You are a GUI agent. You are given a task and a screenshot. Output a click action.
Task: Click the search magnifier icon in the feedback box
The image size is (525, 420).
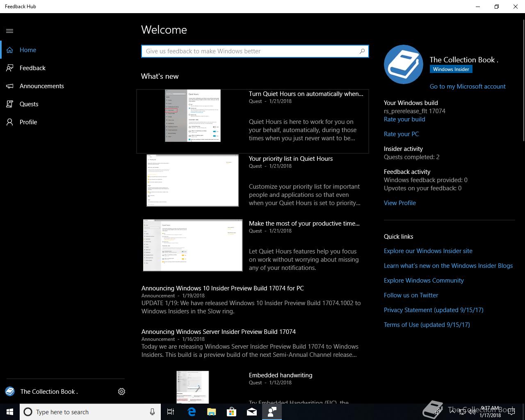[362, 51]
